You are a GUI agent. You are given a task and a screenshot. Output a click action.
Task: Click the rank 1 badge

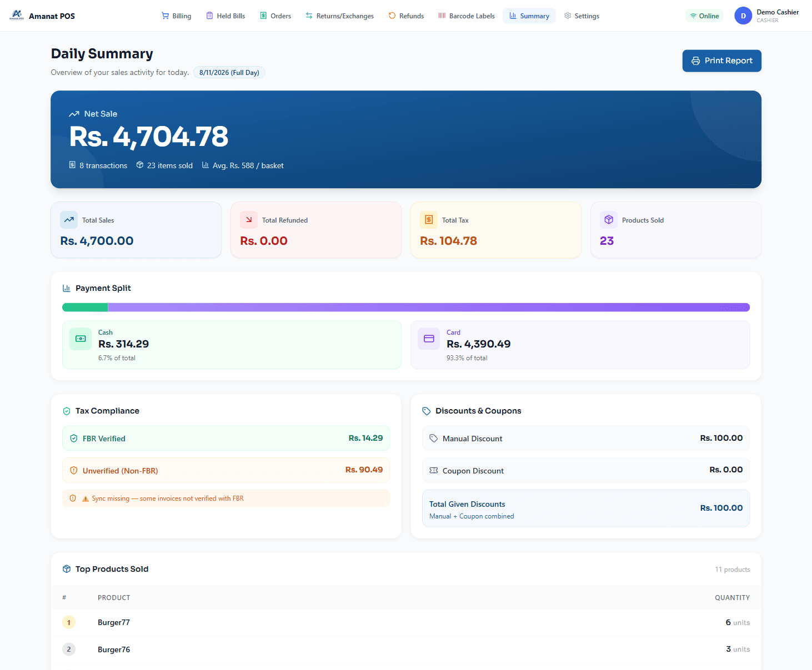coord(69,622)
